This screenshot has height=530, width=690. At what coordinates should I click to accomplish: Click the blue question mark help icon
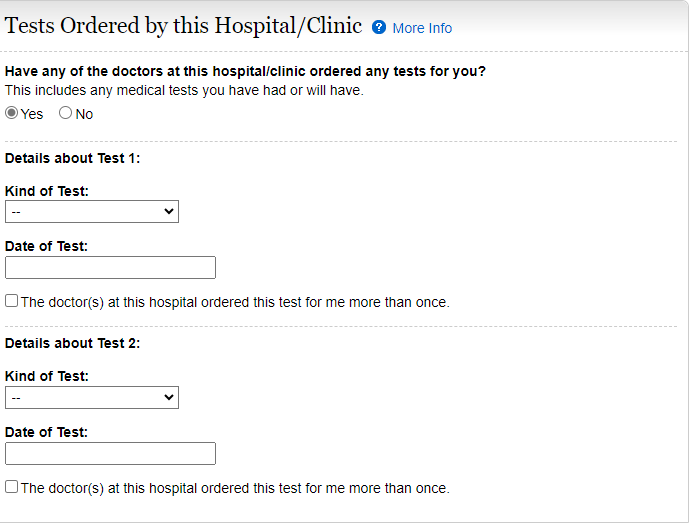coord(379,27)
